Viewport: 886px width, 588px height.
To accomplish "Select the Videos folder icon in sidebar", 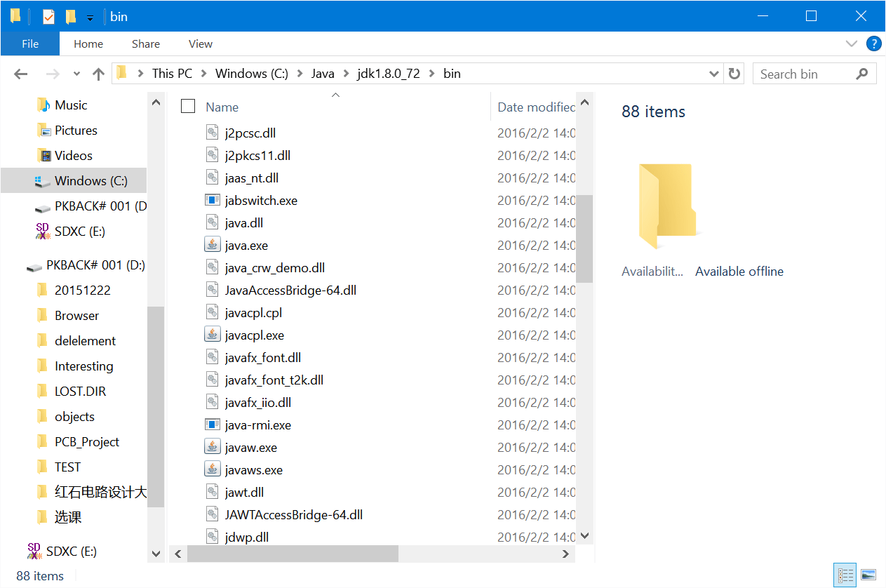I will [x=43, y=156].
